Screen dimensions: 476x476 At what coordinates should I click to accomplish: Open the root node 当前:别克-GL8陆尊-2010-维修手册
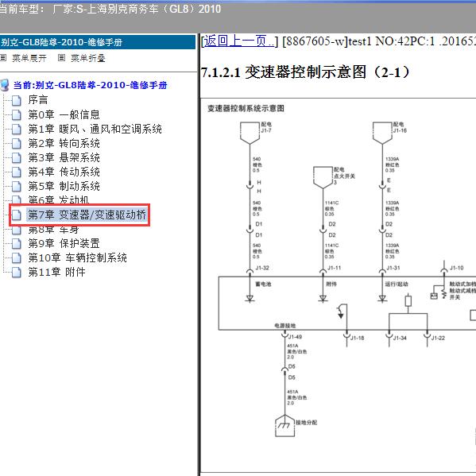(90, 85)
